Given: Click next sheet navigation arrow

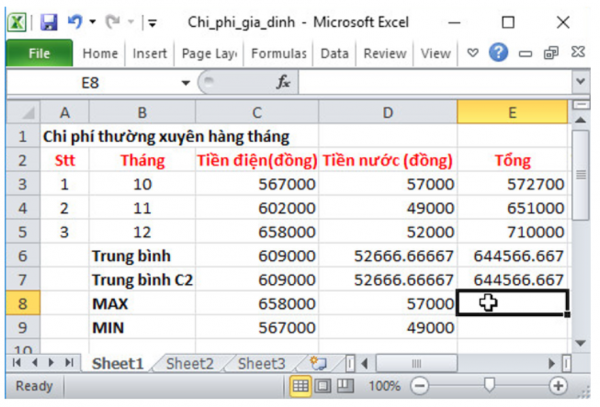Looking at the screenshot, I should pyautogui.click(x=51, y=363).
